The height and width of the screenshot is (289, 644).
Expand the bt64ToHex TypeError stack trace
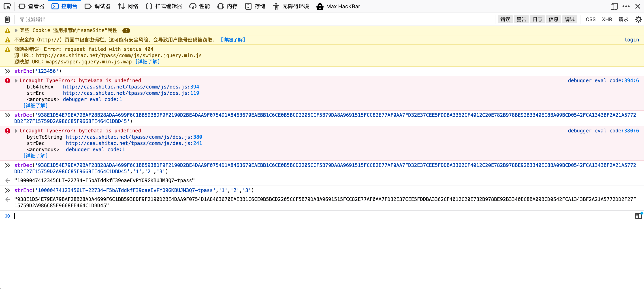coord(16,81)
